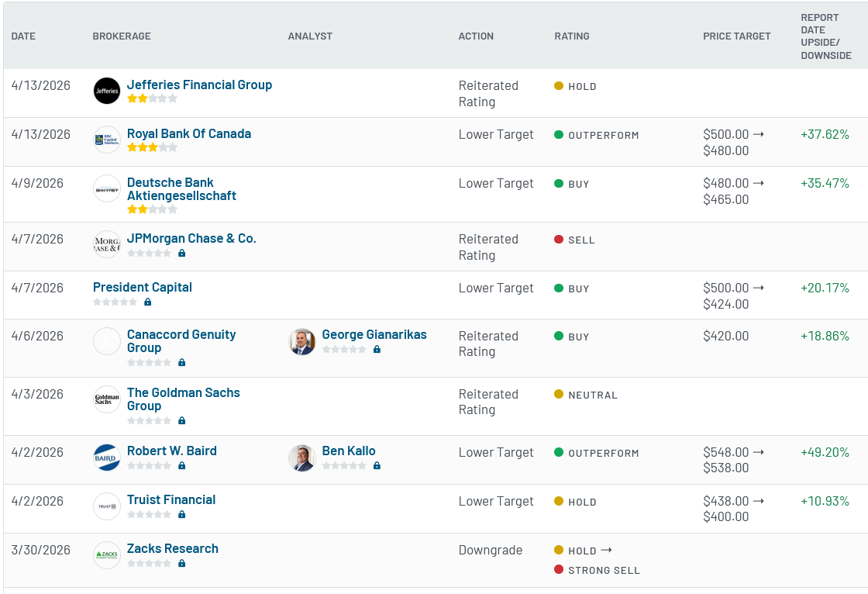Open the Royal Bank Of Canada link
The width and height of the screenshot is (868, 594).
(189, 133)
